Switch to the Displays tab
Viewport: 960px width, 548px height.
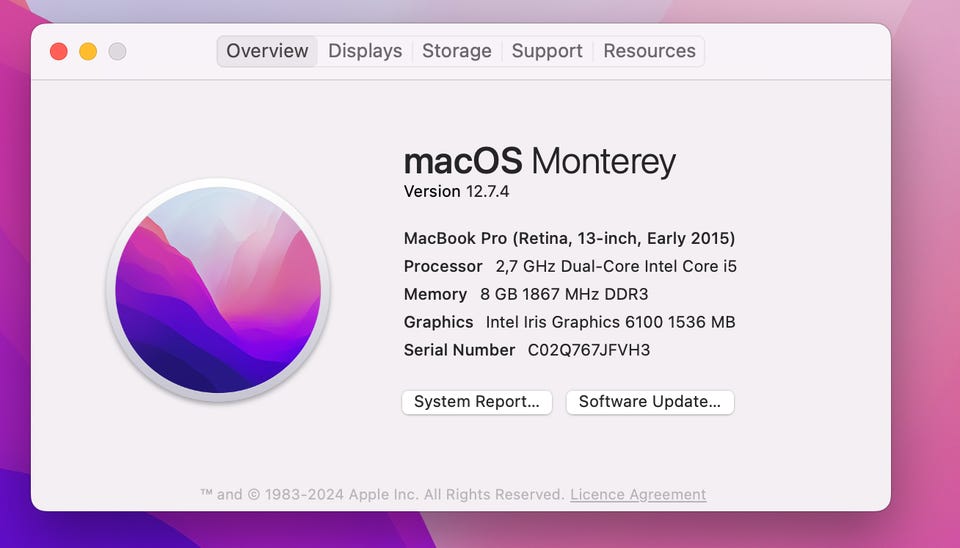[365, 51]
